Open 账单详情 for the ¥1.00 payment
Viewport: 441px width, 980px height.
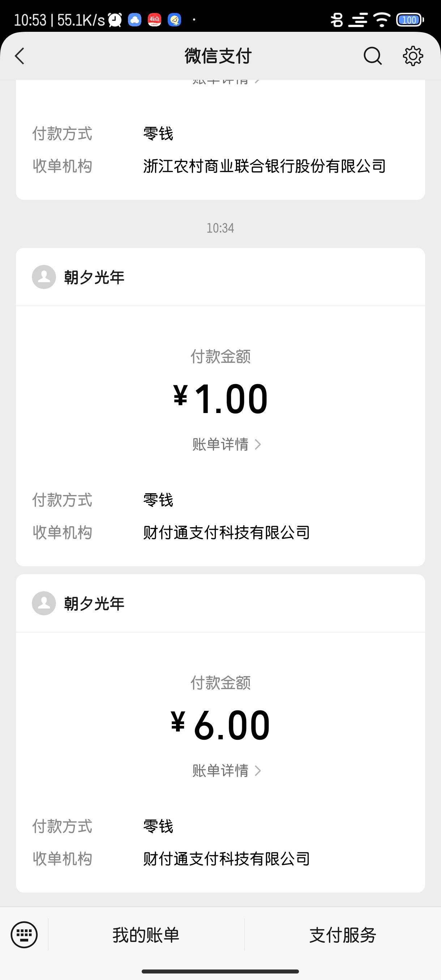pos(226,444)
